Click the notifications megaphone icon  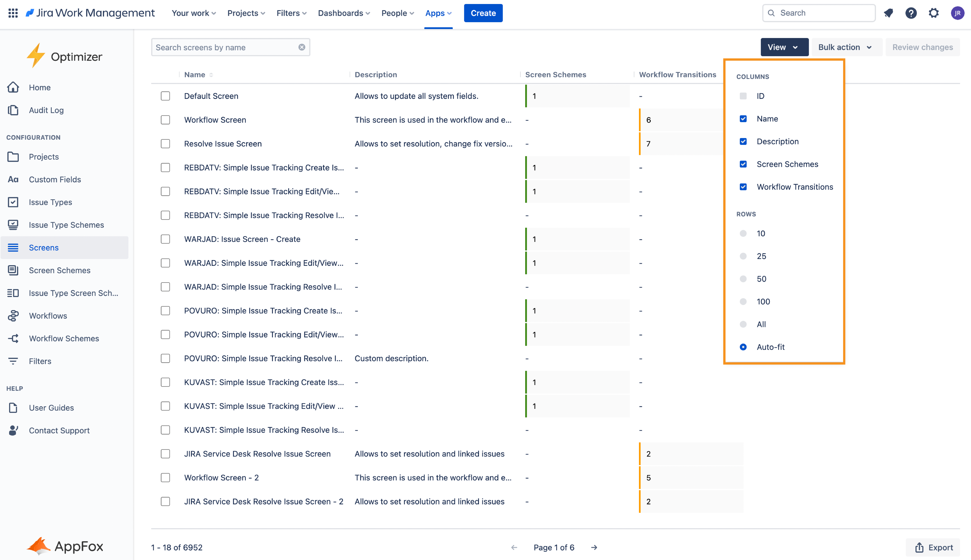(x=888, y=13)
